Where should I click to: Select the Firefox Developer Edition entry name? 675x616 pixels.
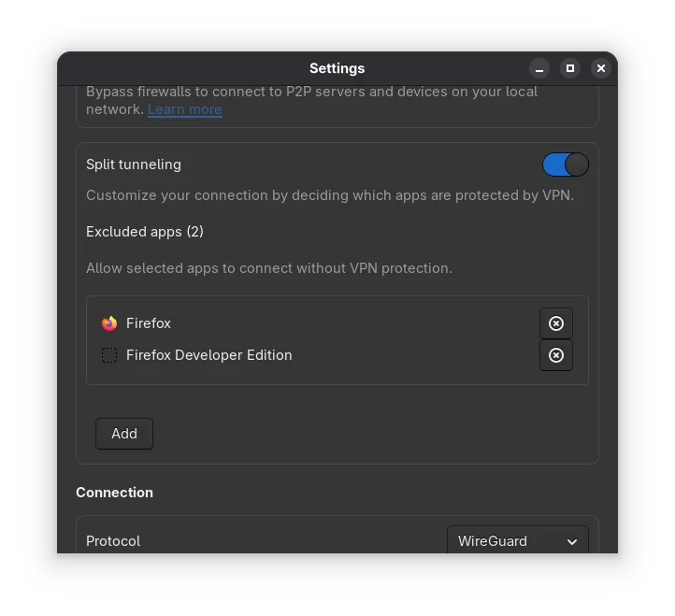click(x=208, y=355)
